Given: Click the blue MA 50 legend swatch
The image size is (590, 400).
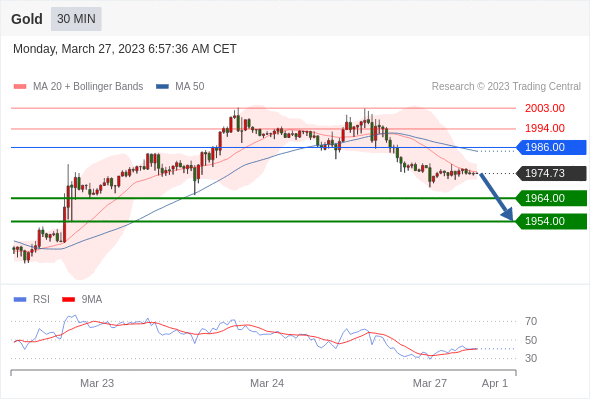Looking at the screenshot, I should pyautogui.click(x=163, y=87).
